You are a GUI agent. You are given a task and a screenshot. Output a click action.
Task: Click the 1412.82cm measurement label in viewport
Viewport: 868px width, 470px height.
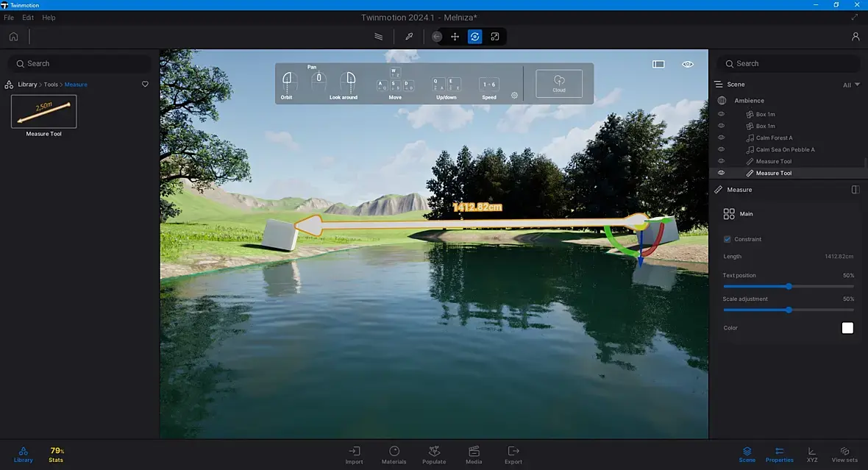pos(477,207)
